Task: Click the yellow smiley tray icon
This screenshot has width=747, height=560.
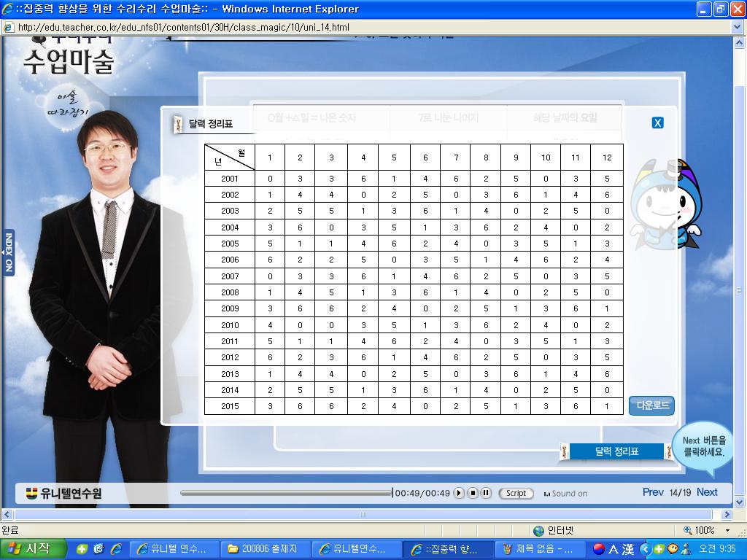Action: pos(673,549)
